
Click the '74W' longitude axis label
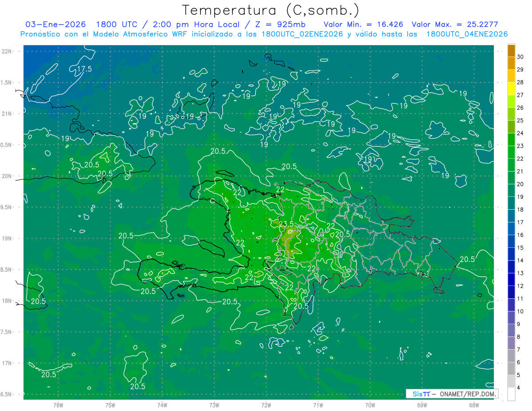coord(162,405)
